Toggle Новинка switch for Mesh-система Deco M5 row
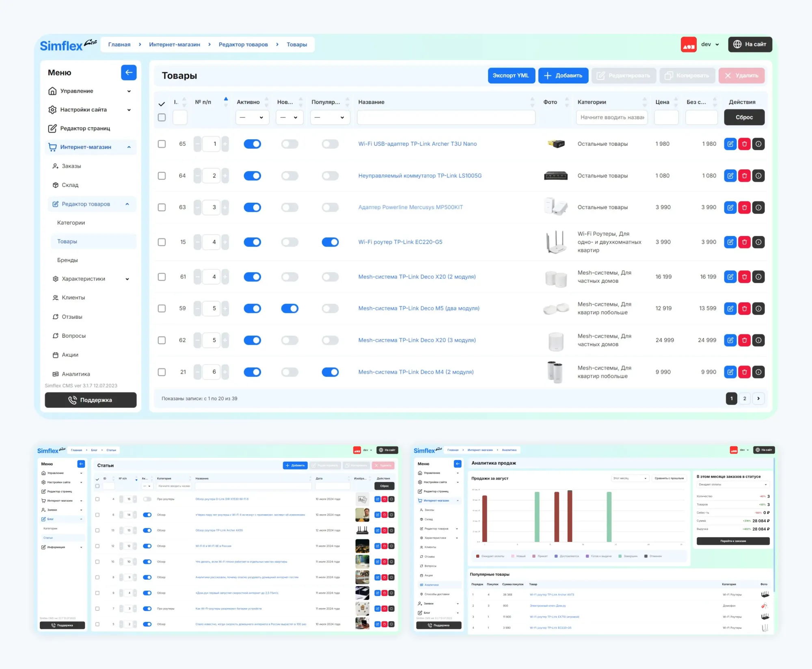The height and width of the screenshot is (669, 812). pos(289,309)
